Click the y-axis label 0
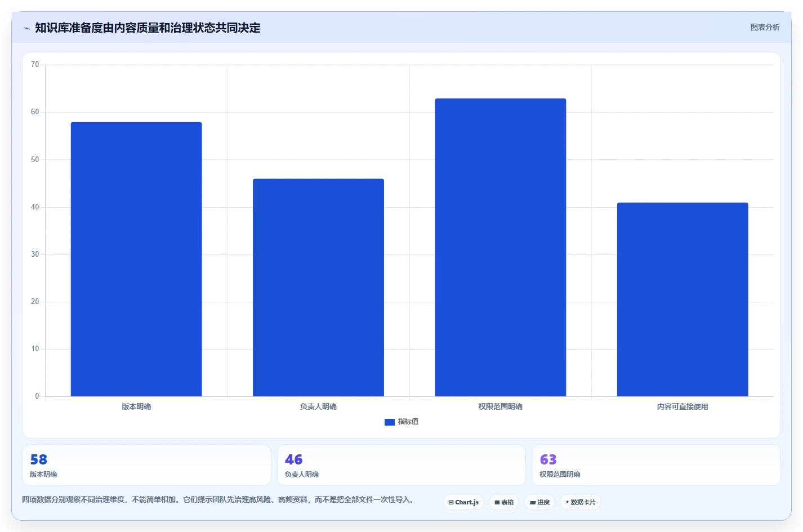Viewport: 803px width, 532px height. coord(37,396)
